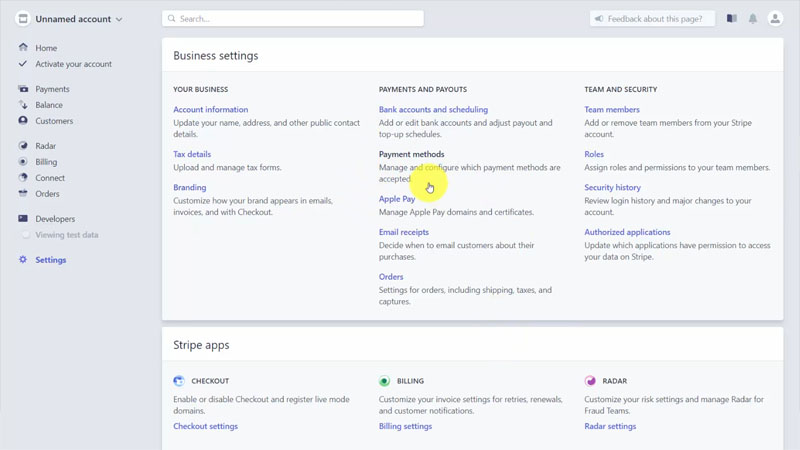Open Settings in the sidebar
The image size is (800, 450).
(50, 260)
